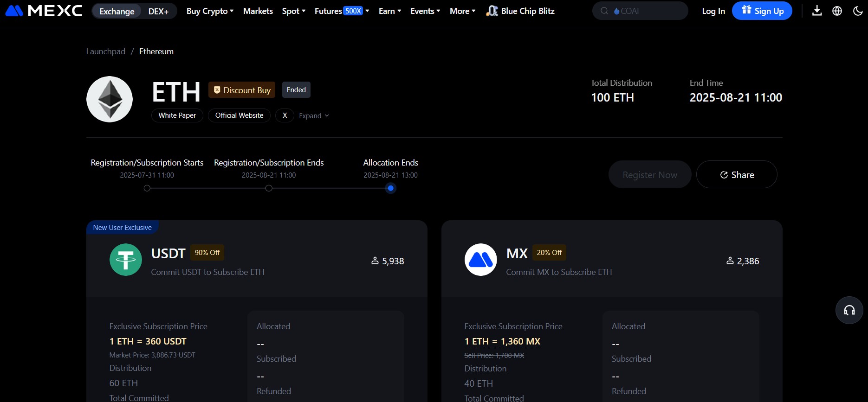Click the gift icon on Sign Up
The image size is (868, 402).
[746, 10]
